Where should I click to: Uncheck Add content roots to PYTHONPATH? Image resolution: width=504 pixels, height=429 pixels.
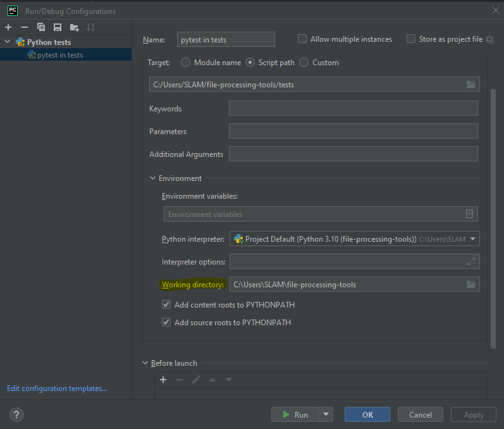[166, 304]
